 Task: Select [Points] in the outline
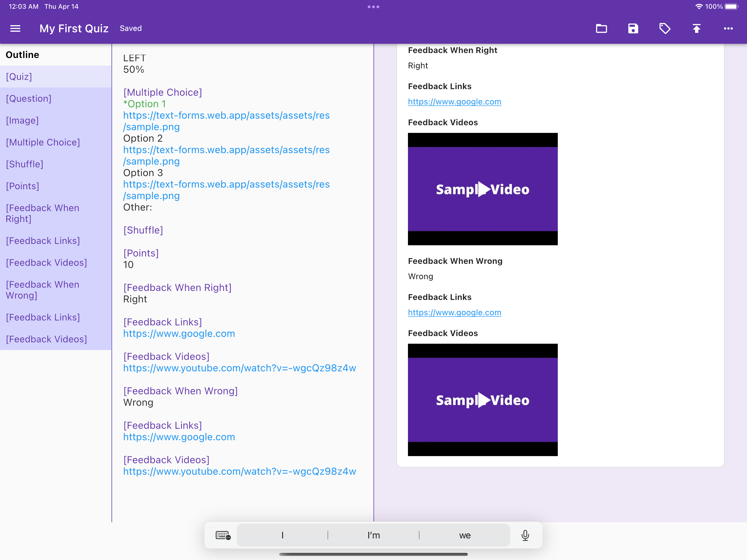coord(56,186)
